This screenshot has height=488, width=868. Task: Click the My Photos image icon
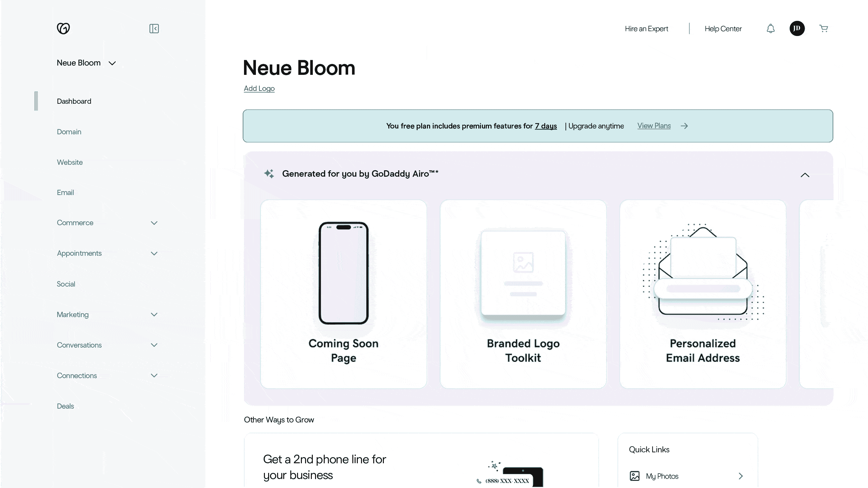tap(635, 476)
